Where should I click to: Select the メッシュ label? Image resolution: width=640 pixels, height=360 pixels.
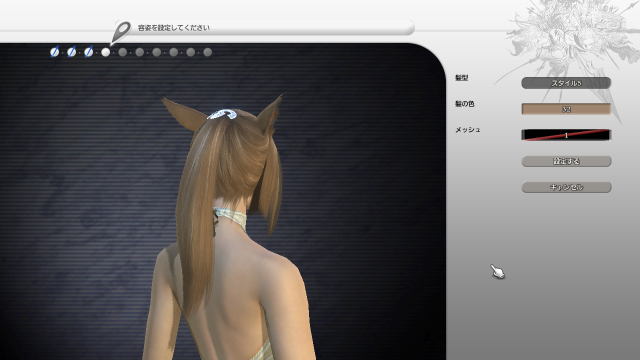pyautogui.click(x=468, y=130)
